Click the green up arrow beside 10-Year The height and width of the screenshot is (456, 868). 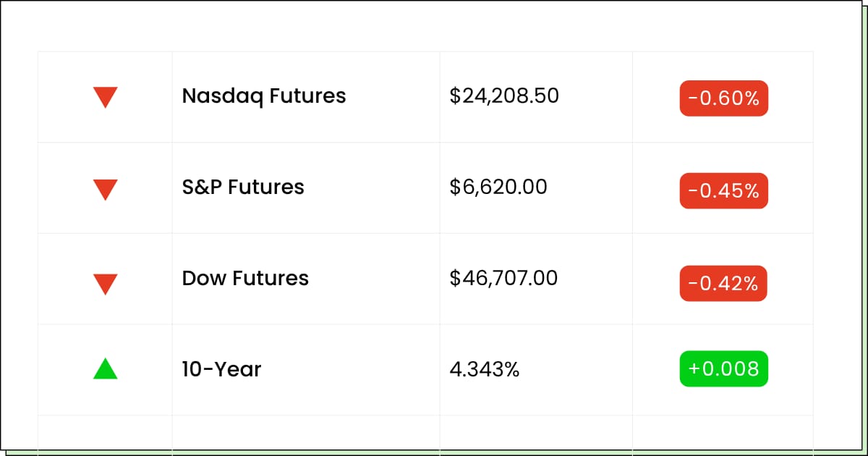106,370
